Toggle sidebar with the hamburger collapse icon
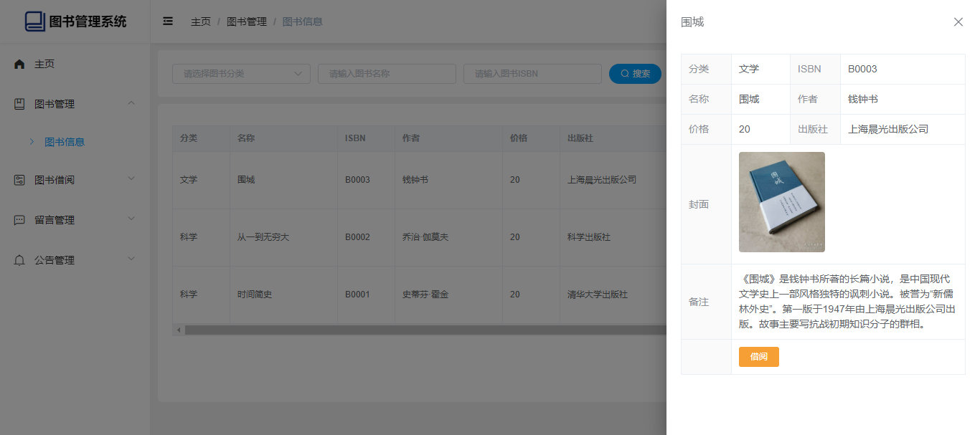This screenshot has width=980, height=435. 168,21
